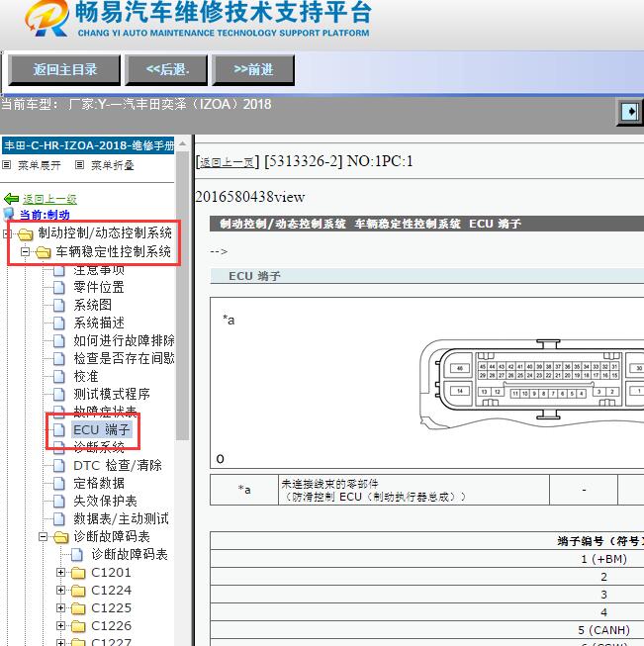Image resolution: width=644 pixels, height=646 pixels.
Task: Expand the C1224 folder
Action: pyautogui.click(x=60, y=590)
